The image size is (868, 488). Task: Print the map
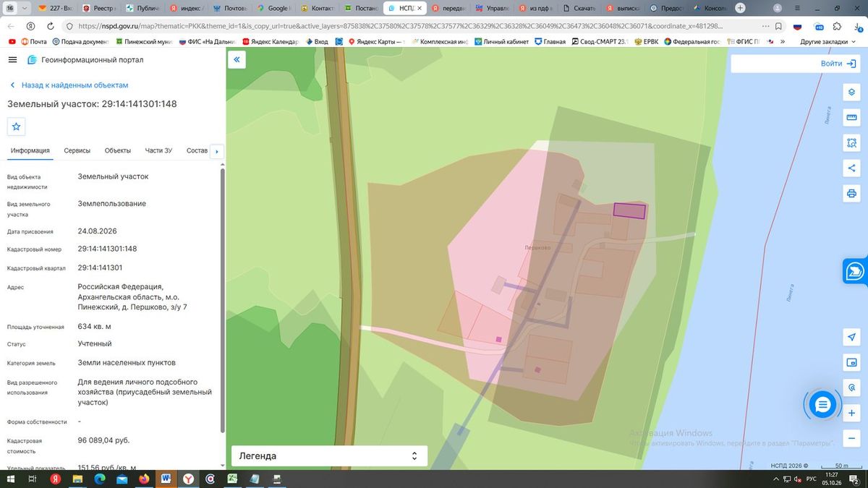tap(851, 194)
